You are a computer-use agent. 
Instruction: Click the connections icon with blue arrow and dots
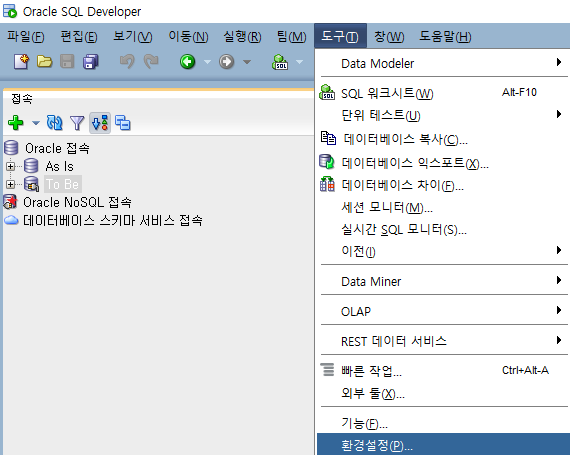tap(100, 123)
